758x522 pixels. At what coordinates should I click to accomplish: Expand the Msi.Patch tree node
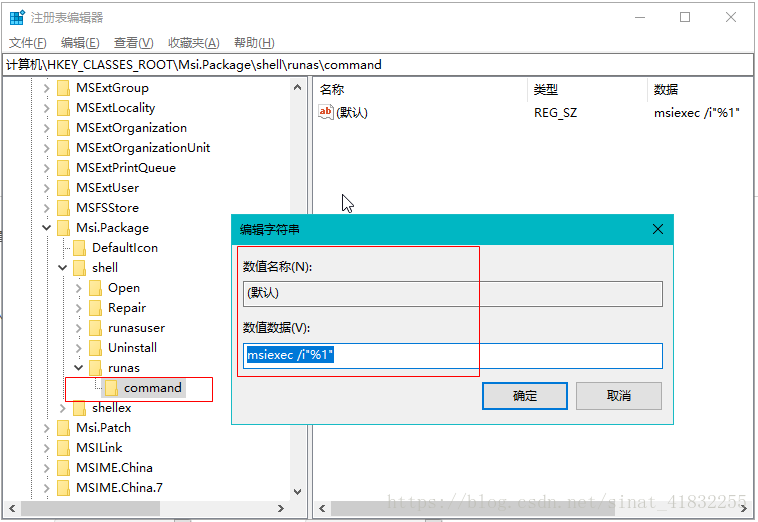point(46,428)
